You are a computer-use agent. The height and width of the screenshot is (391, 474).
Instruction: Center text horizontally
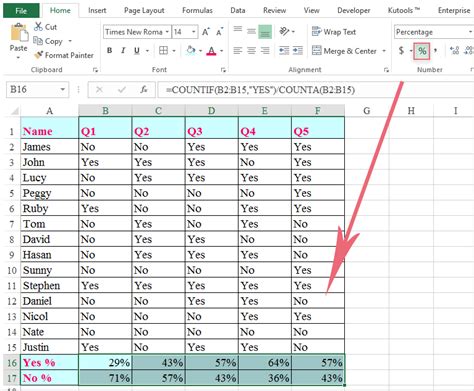click(251, 51)
